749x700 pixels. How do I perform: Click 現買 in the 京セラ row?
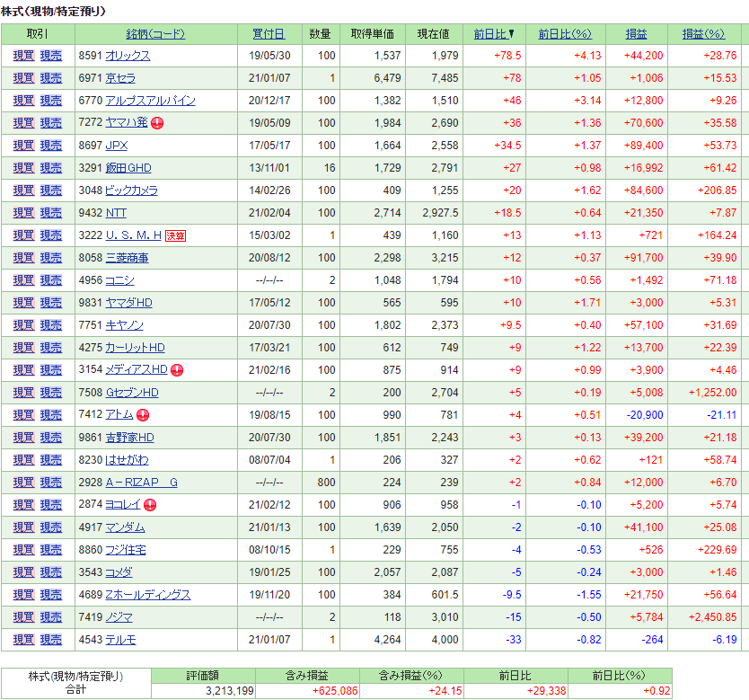pos(24,78)
